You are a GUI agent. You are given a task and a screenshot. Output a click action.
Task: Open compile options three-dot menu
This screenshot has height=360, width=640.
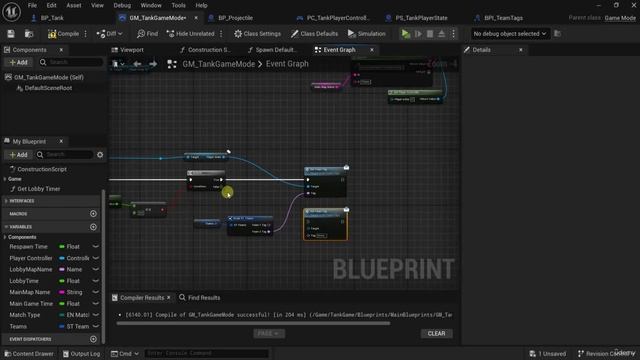coord(85,34)
